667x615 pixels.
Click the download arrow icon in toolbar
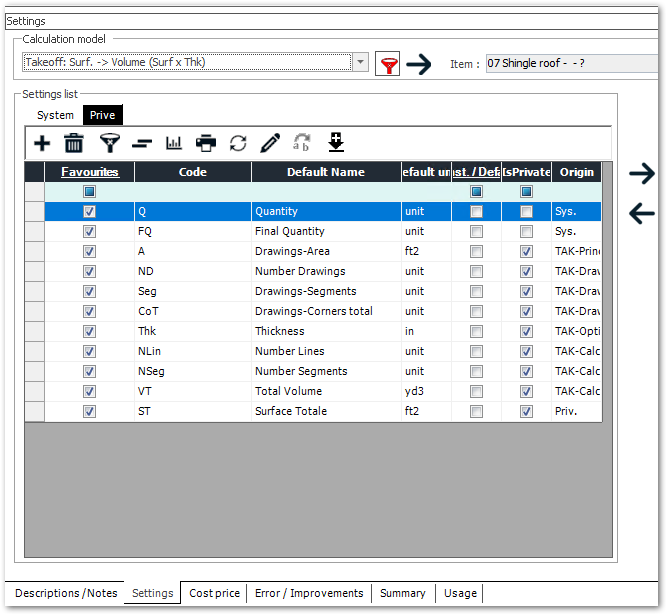point(336,143)
